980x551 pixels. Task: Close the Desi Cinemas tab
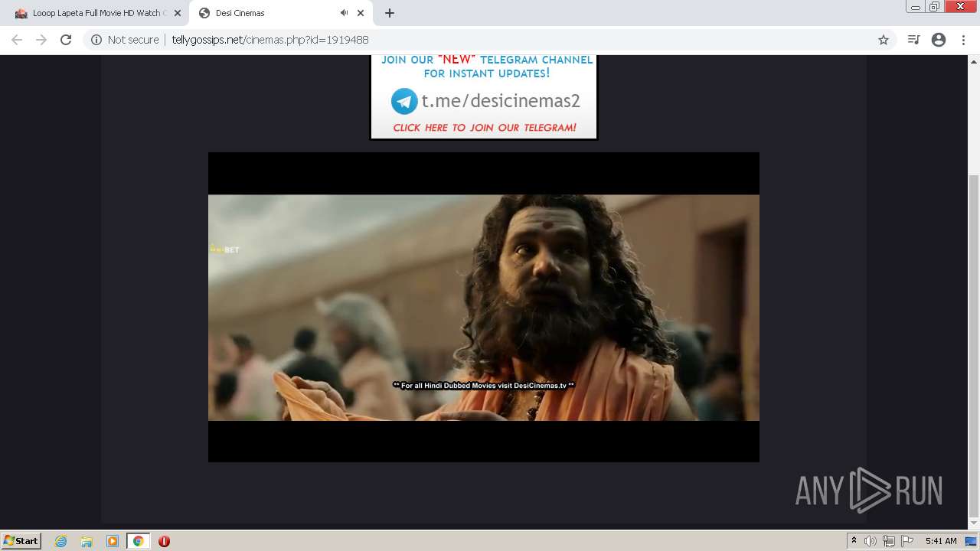coord(361,13)
